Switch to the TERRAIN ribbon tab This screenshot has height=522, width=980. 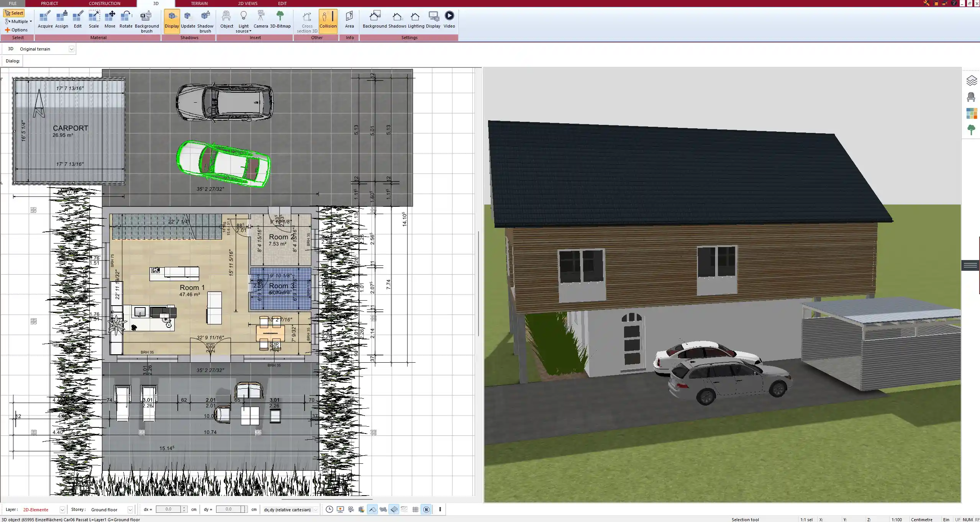point(199,3)
